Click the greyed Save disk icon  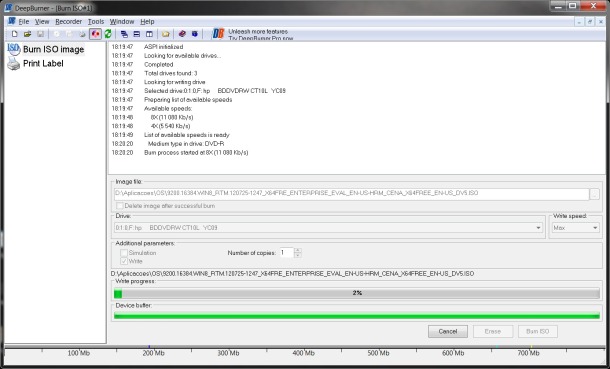click(40, 34)
